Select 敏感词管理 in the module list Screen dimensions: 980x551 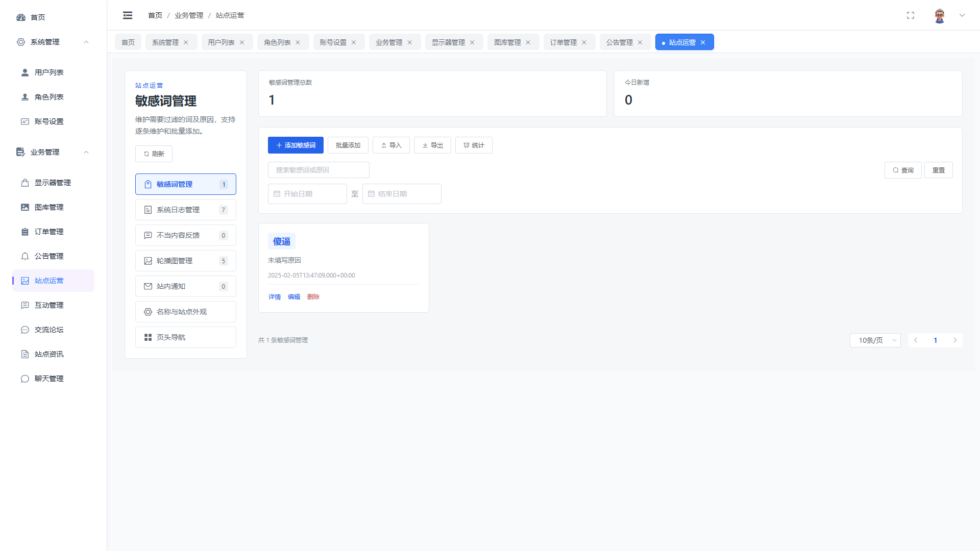click(x=186, y=184)
